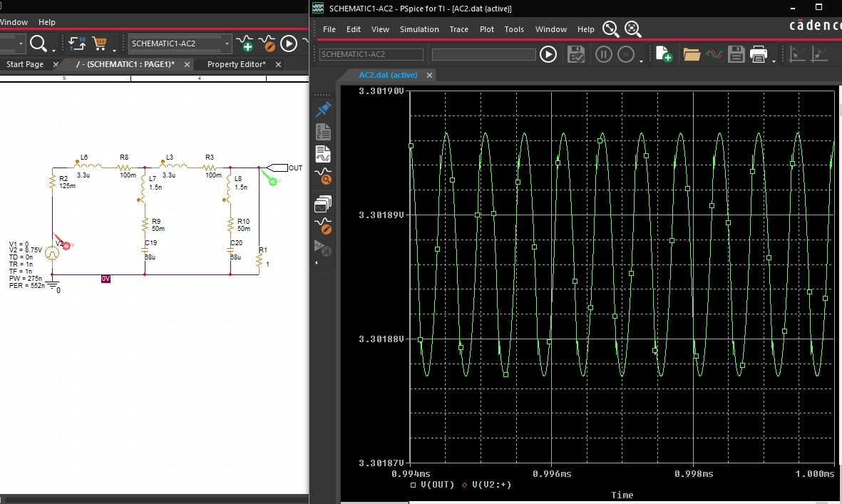Open the Trace menu
This screenshot has height=504, width=842.
(x=458, y=29)
